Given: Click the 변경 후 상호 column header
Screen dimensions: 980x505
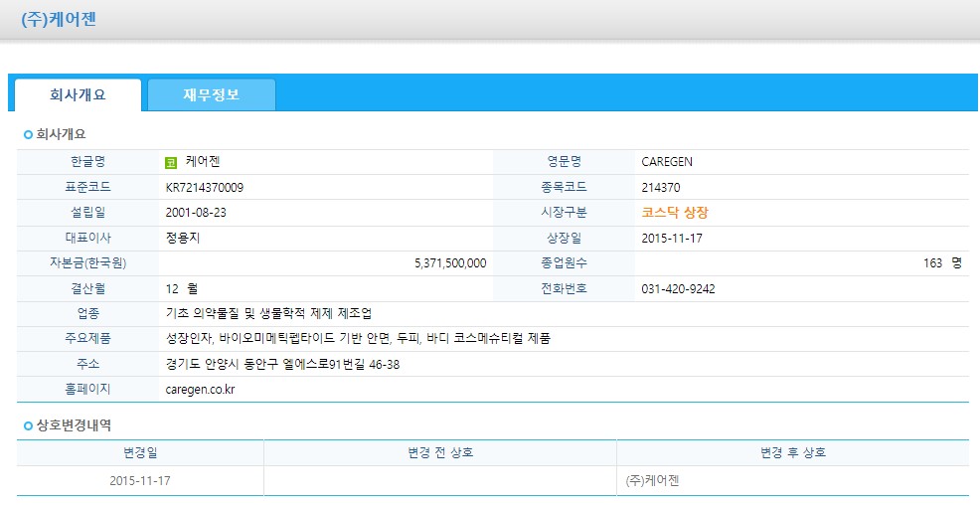Looking at the screenshot, I should tap(793, 452).
